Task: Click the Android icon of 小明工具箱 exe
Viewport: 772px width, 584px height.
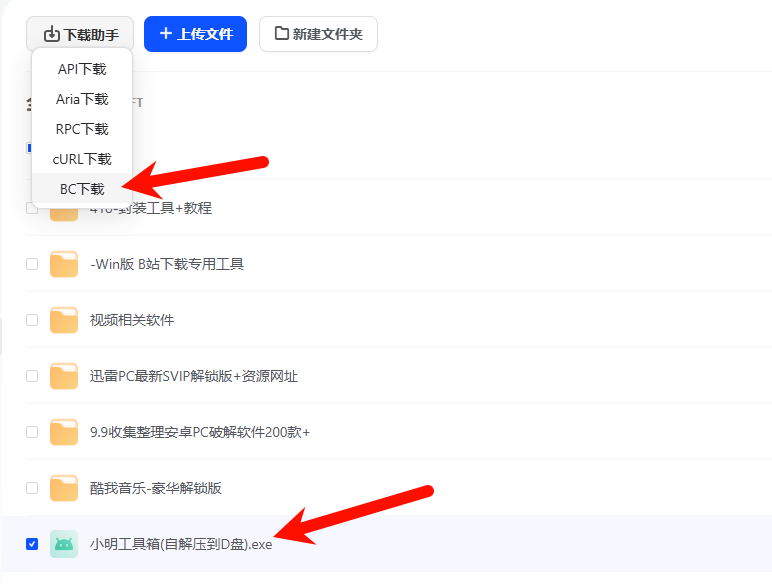Action: pyautogui.click(x=64, y=544)
